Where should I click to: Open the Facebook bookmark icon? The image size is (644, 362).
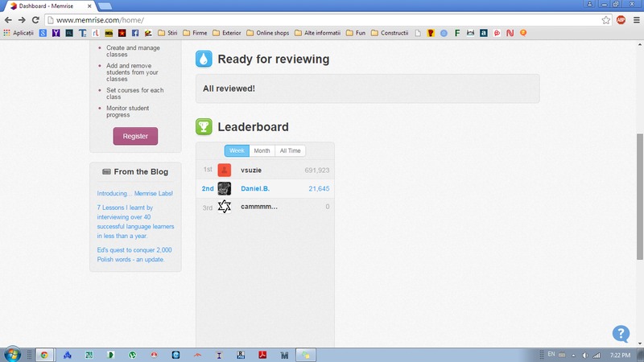[x=135, y=33]
